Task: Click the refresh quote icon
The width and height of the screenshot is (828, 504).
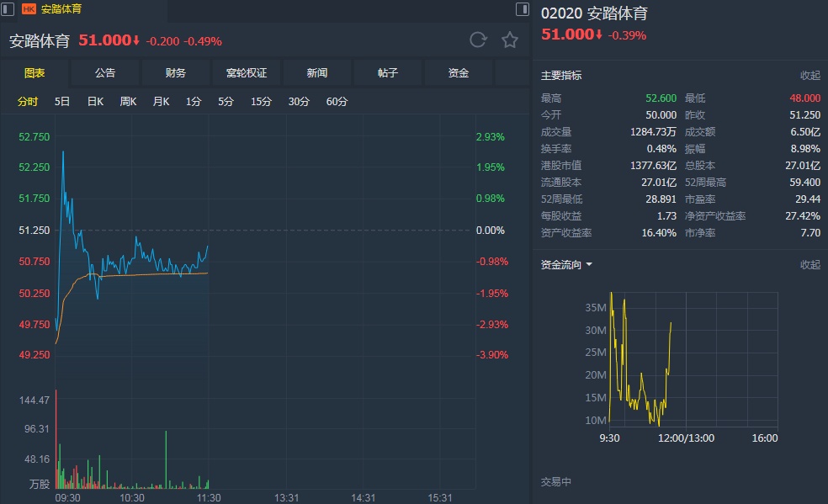Action: pyautogui.click(x=478, y=40)
